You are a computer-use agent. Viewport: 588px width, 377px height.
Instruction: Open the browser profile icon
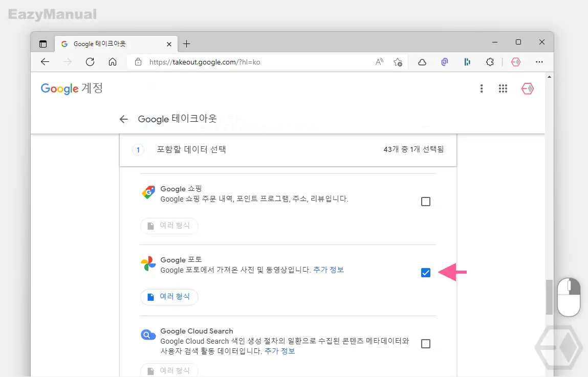[516, 62]
